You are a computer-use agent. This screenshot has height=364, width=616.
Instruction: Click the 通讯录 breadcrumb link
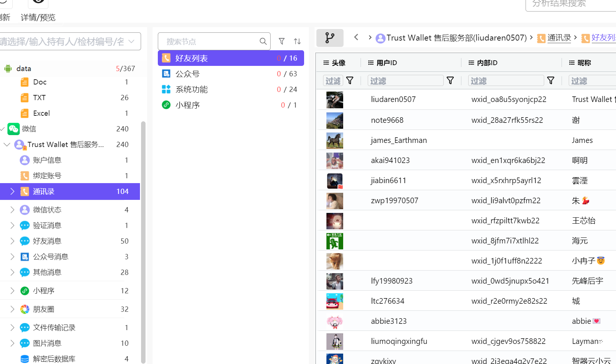pos(559,38)
